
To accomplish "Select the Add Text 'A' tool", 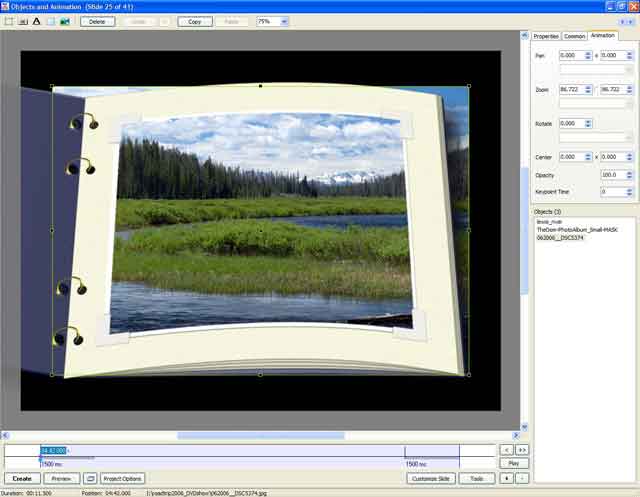I will point(36,21).
